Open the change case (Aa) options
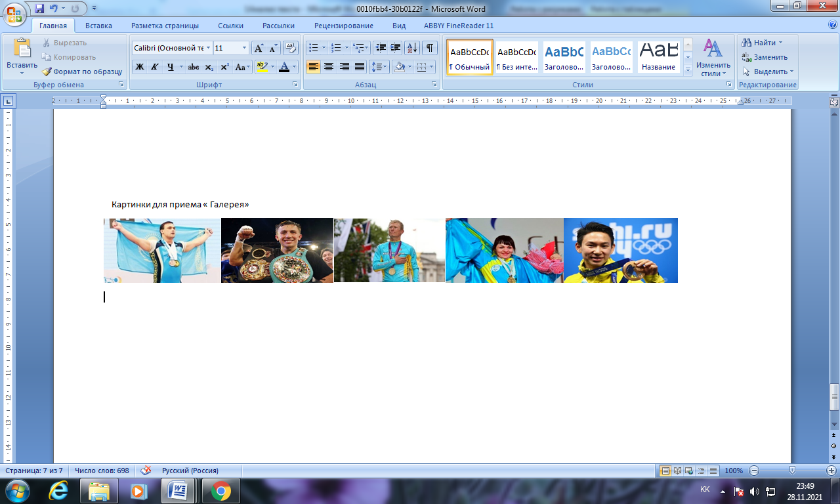 click(x=241, y=67)
